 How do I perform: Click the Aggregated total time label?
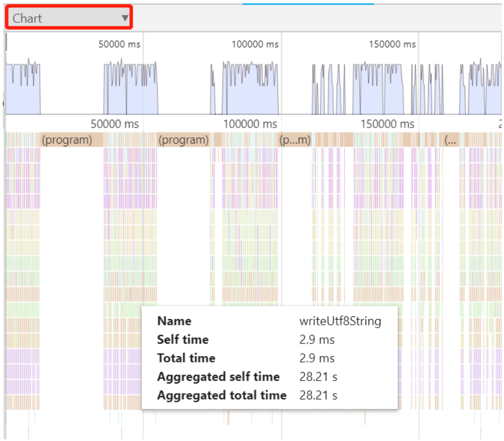click(x=222, y=395)
